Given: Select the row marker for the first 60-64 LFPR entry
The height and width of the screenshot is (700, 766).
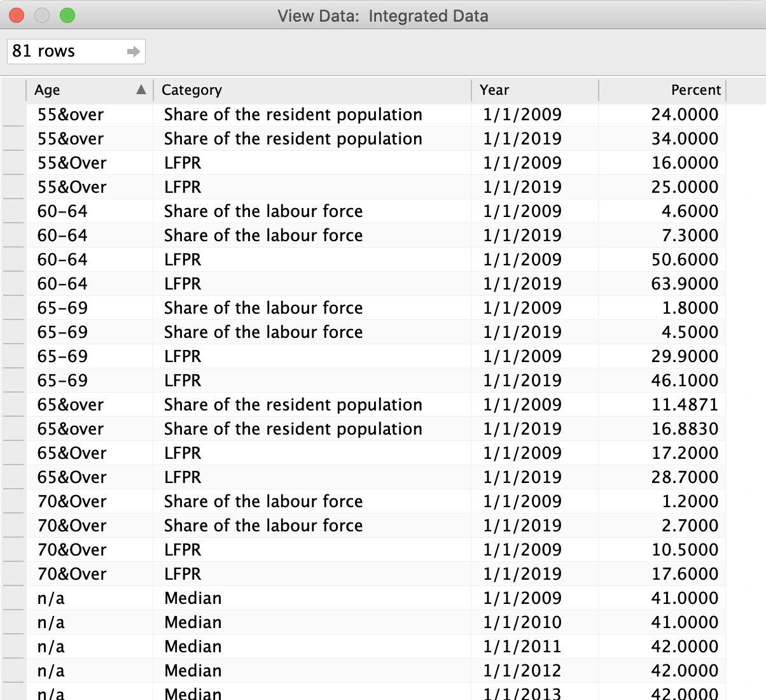Looking at the screenshot, I should coord(13,259).
